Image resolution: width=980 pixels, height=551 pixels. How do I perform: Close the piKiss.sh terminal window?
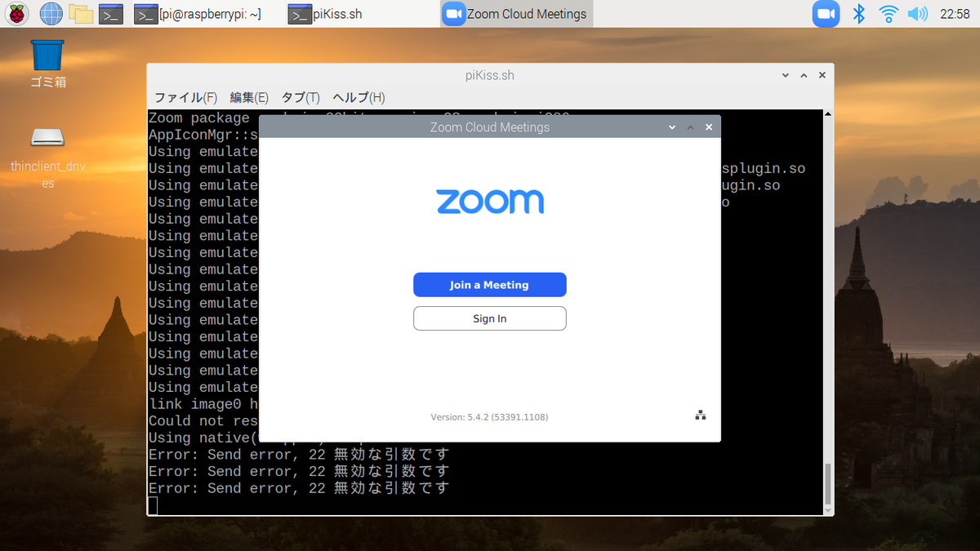click(822, 75)
